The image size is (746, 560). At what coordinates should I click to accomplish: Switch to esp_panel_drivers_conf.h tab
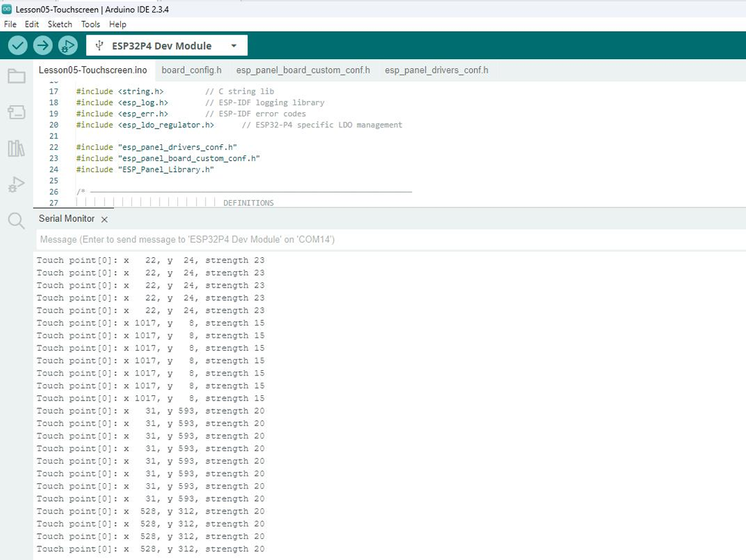tap(436, 70)
